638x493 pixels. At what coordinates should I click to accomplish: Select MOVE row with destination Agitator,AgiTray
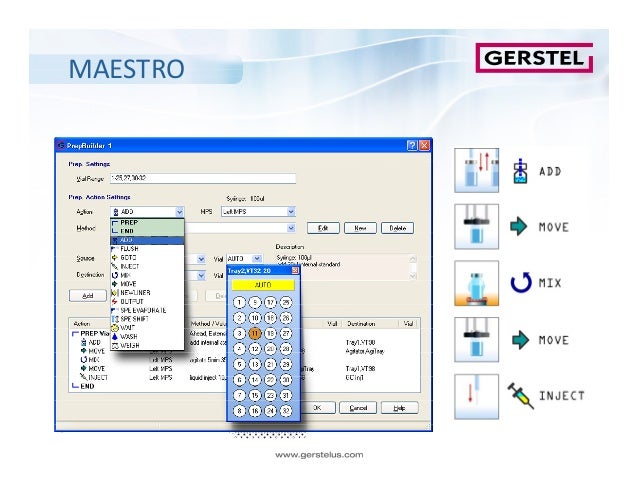tap(244, 351)
